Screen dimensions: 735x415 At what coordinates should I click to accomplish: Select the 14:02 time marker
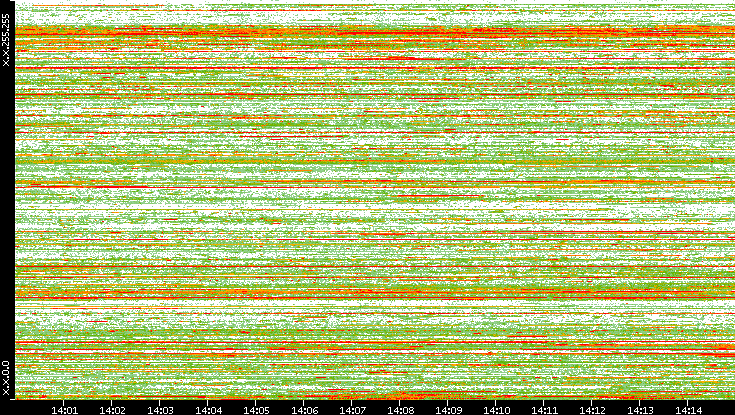pyautogui.click(x=113, y=409)
